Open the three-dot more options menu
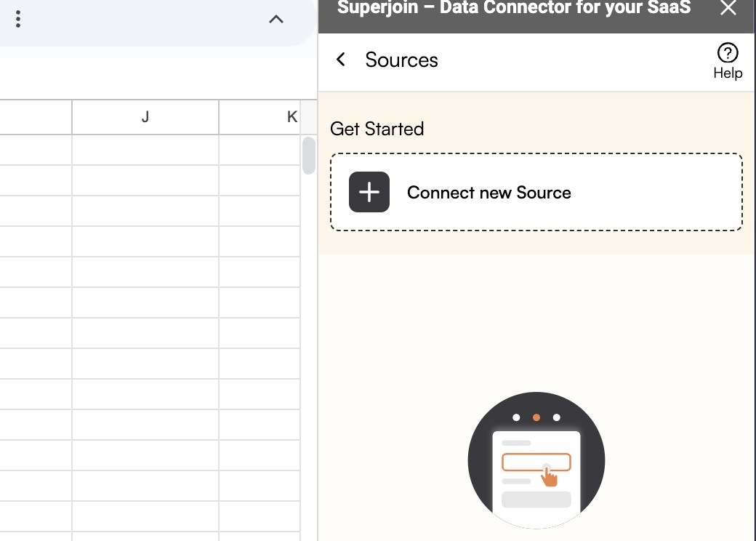The image size is (756, 541). (18, 19)
